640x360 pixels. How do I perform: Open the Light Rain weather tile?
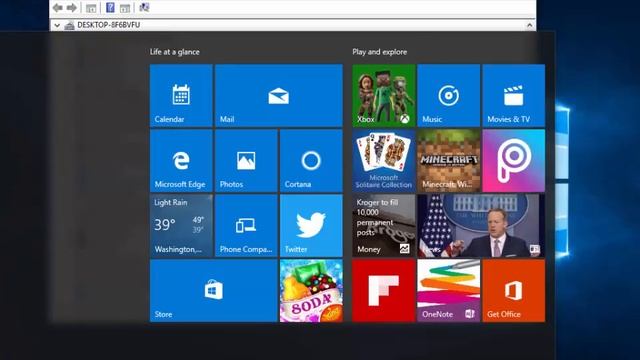tap(181, 226)
